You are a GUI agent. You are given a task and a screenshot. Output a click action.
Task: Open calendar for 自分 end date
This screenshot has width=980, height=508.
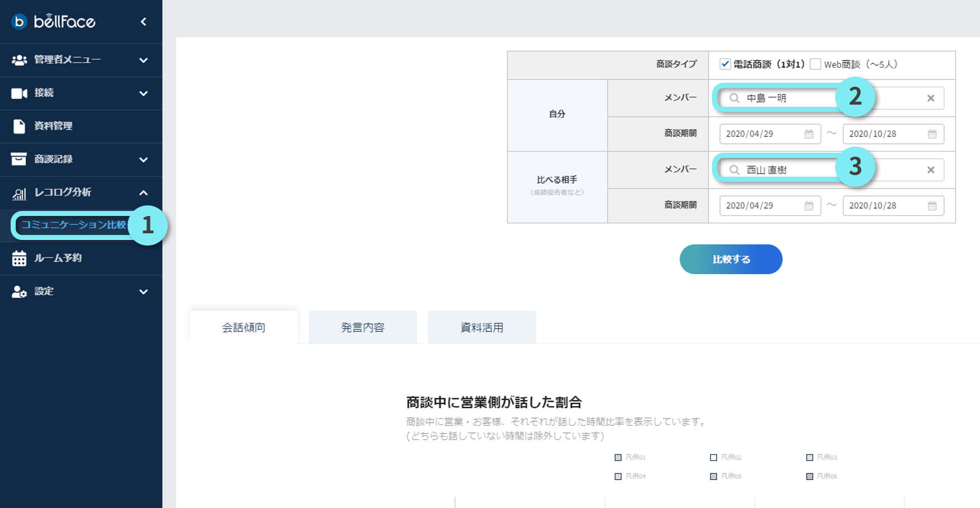[932, 134]
